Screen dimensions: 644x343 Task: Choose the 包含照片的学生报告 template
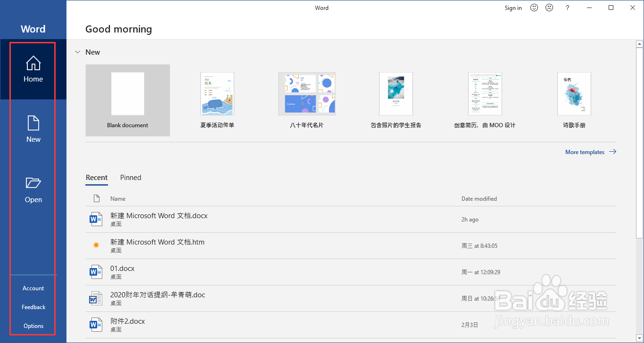pyautogui.click(x=396, y=100)
